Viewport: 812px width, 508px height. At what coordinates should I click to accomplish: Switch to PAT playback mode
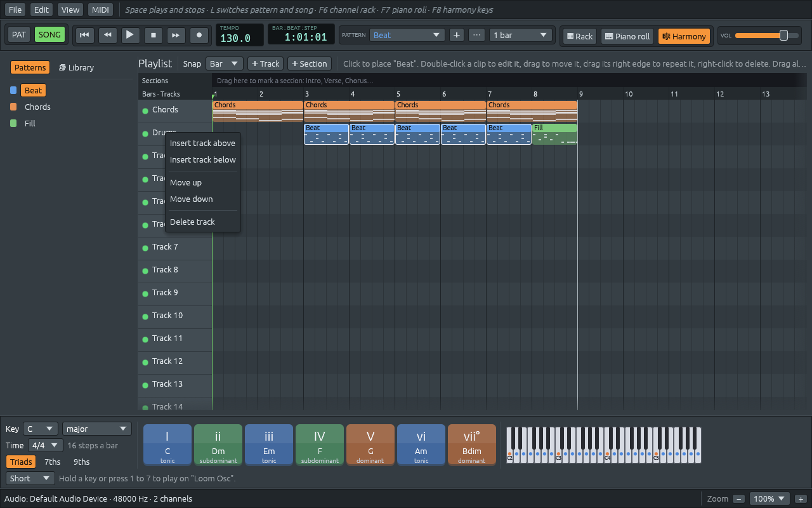pyautogui.click(x=19, y=35)
